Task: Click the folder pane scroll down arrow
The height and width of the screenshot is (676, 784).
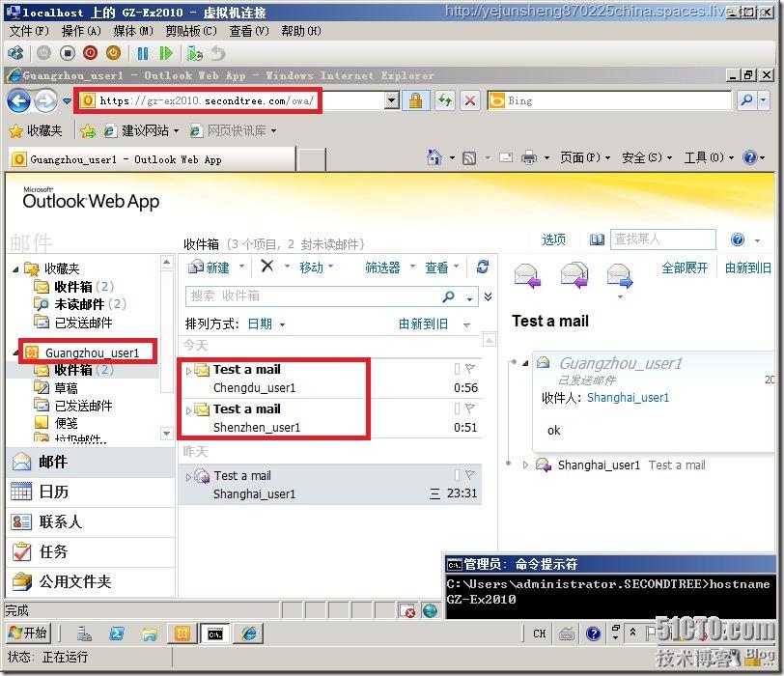Action: click(x=166, y=433)
